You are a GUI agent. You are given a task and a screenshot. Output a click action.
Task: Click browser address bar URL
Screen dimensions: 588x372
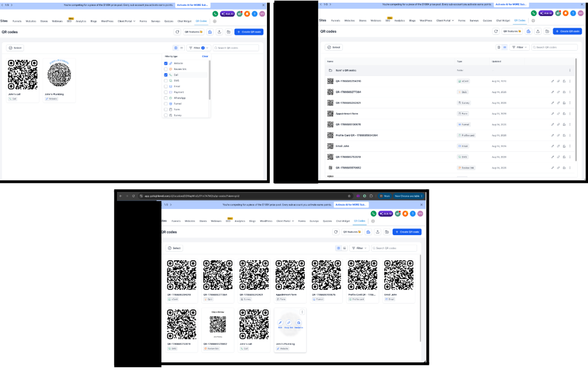point(192,196)
